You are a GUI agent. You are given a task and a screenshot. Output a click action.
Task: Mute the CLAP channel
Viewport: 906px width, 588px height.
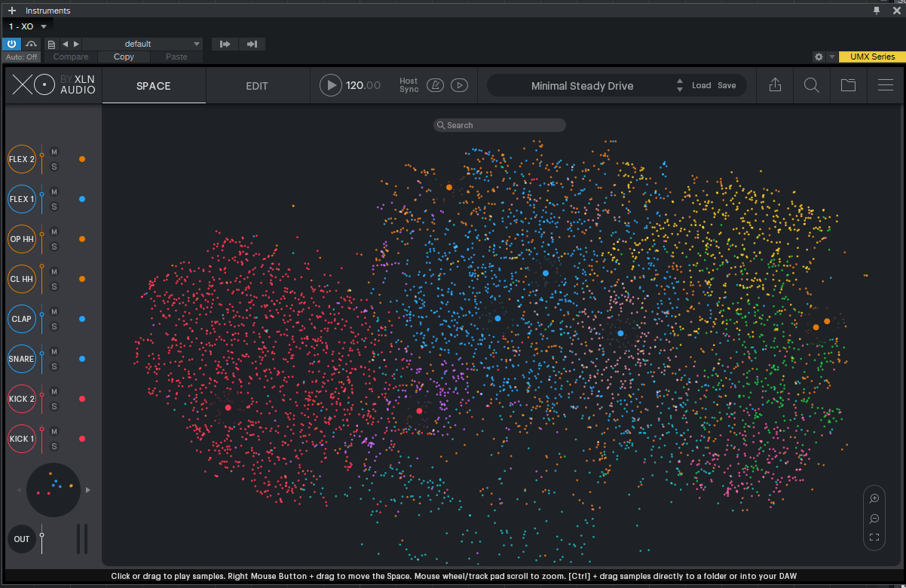pyautogui.click(x=54, y=312)
